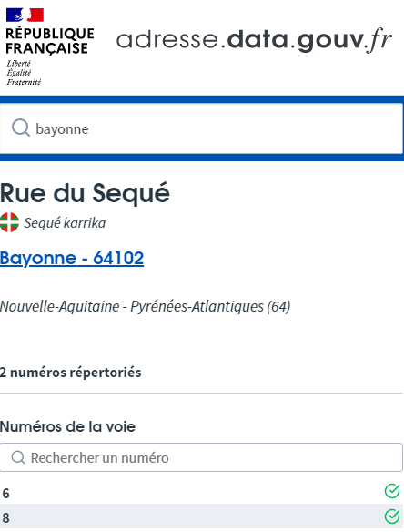The height and width of the screenshot is (532, 404).
Task: Open the adresse.data.gouv.fr site title
Action: click(254, 40)
